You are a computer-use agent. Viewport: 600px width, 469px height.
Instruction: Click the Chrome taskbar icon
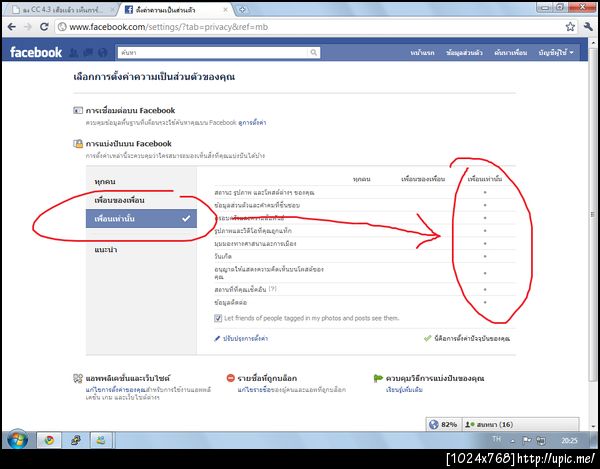click(49, 440)
